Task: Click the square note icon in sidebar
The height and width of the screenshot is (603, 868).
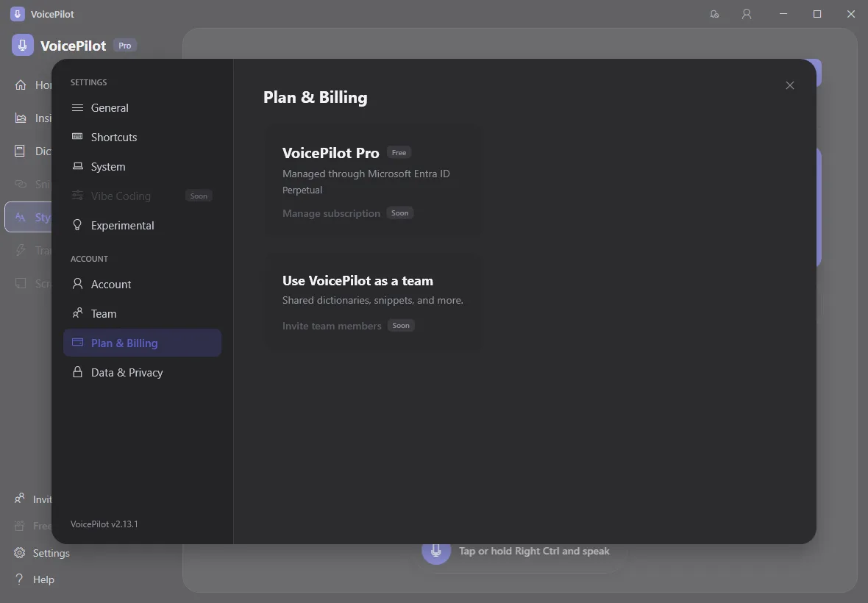Action: (21, 283)
